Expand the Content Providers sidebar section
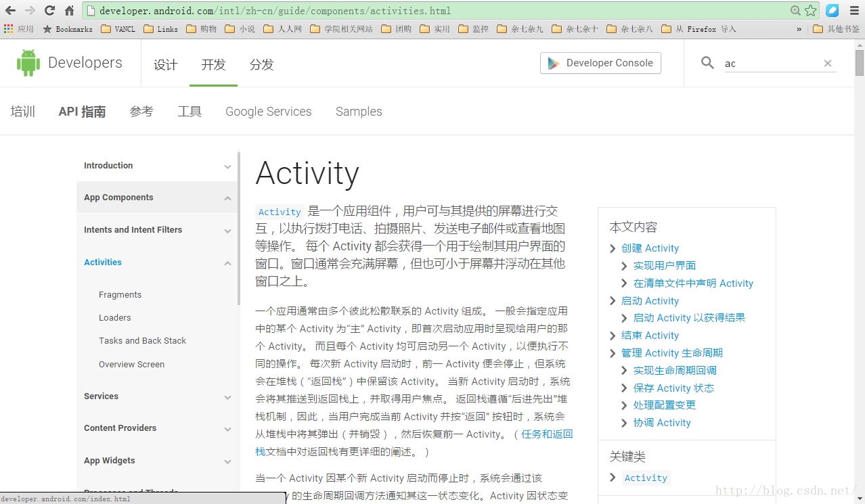865x504 pixels. click(x=227, y=429)
